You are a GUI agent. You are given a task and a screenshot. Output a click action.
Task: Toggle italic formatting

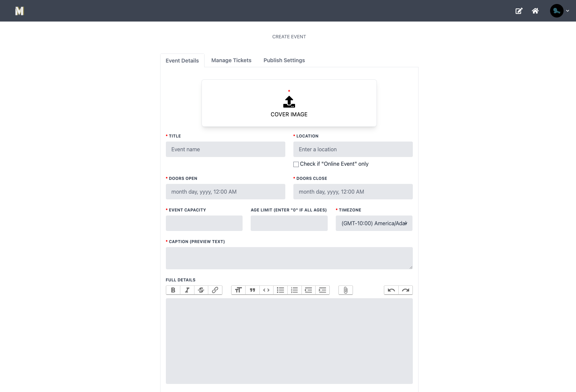(187, 290)
